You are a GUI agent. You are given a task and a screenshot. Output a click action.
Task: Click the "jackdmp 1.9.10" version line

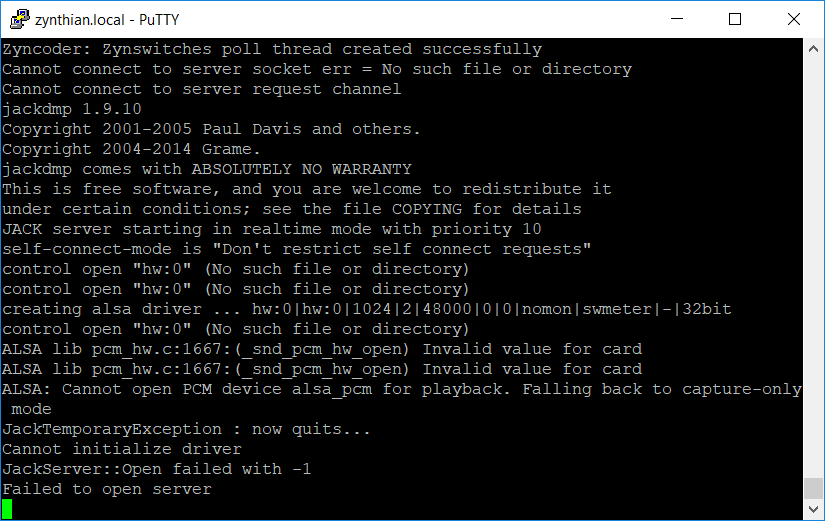[72, 109]
